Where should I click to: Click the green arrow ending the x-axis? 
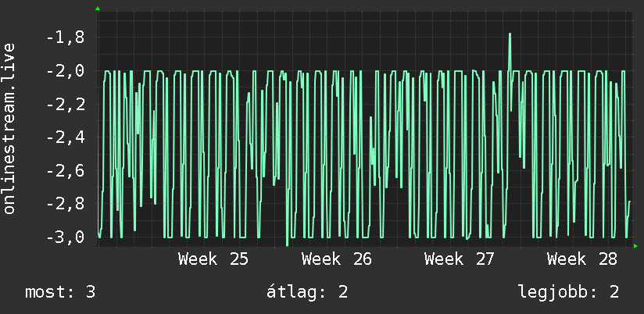[x=635, y=246]
